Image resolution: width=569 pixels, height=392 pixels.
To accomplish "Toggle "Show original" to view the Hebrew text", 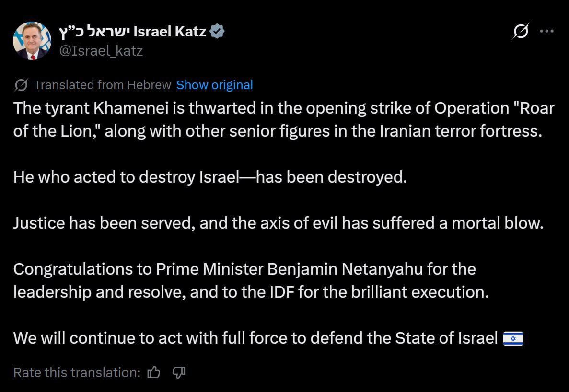I will click(x=214, y=85).
